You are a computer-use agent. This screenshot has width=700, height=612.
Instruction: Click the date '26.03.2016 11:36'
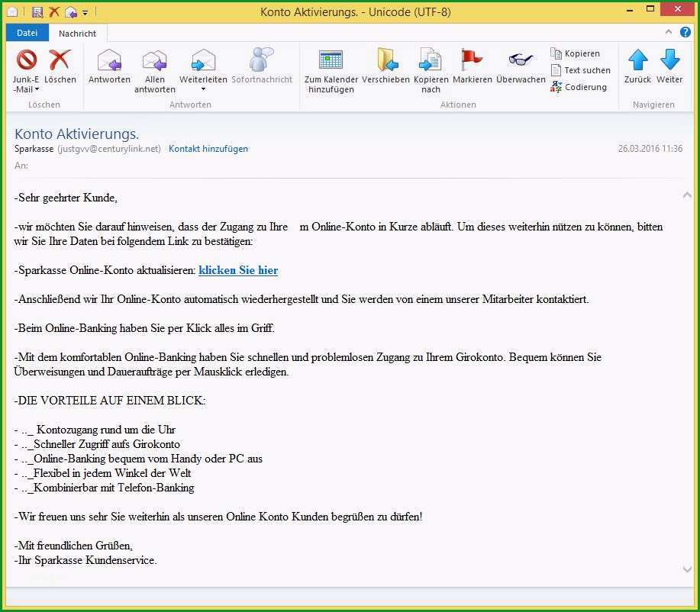click(650, 149)
